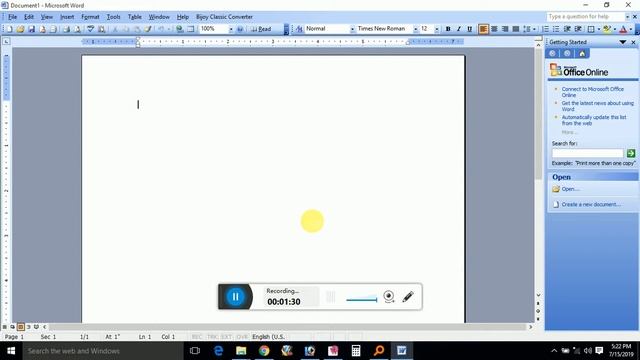Open the Times New Roman font dropdown
This screenshot has width=640, height=360.
[415, 29]
